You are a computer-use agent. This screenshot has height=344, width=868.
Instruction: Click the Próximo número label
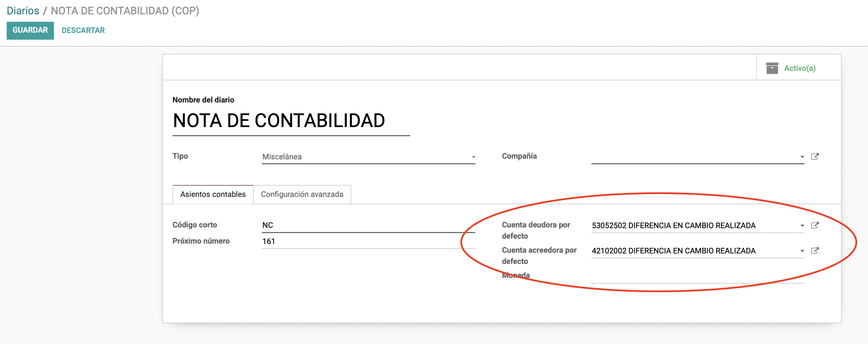pos(201,241)
